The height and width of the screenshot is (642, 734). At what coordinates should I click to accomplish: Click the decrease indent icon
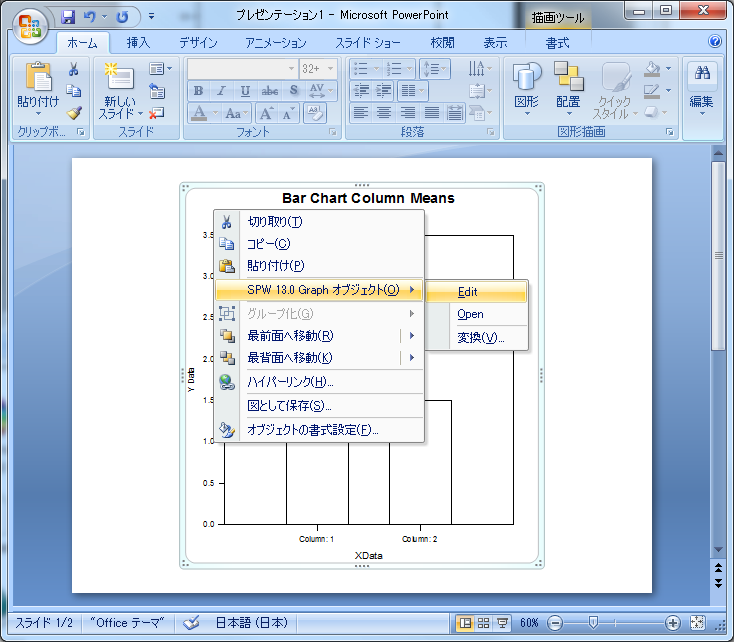tap(361, 91)
